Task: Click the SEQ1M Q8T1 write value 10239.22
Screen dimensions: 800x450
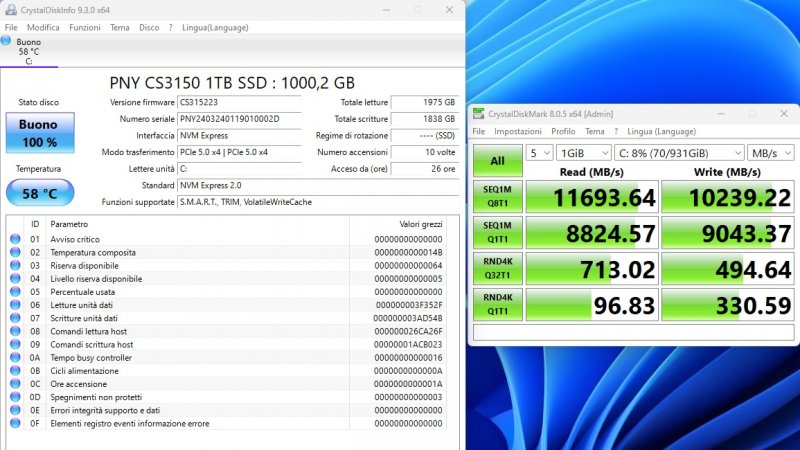Action: pyautogui.click(x=728, y=196)
